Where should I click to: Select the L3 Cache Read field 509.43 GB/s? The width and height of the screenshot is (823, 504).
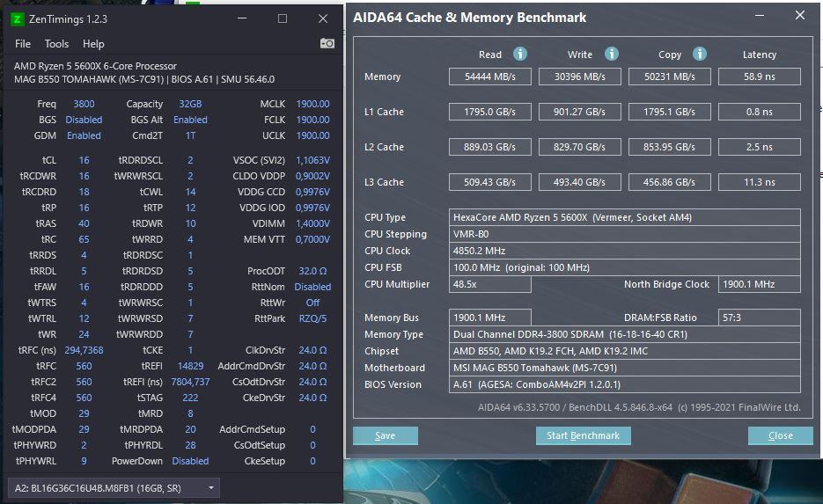[489, 182]
